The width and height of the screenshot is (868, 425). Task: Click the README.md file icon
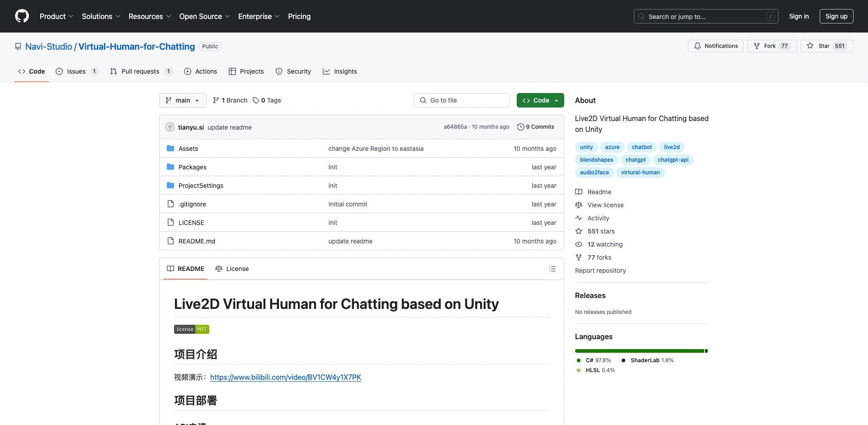(170, 241)
